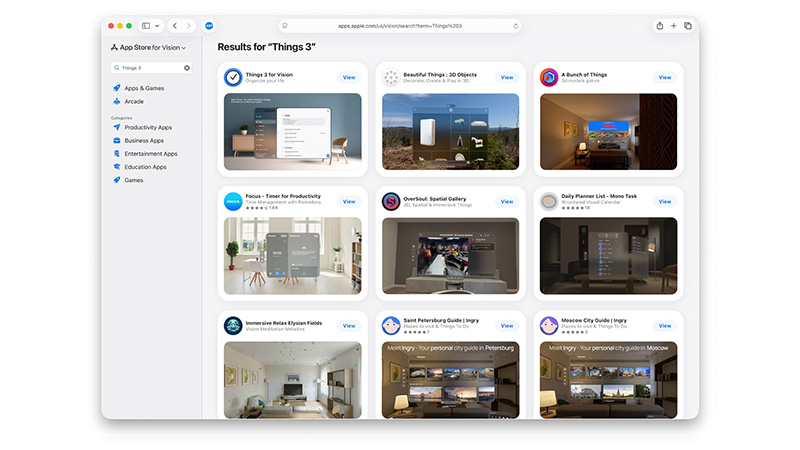Select Entertainment Apps category
The image size is (800, 450).
tap(151, 154)
